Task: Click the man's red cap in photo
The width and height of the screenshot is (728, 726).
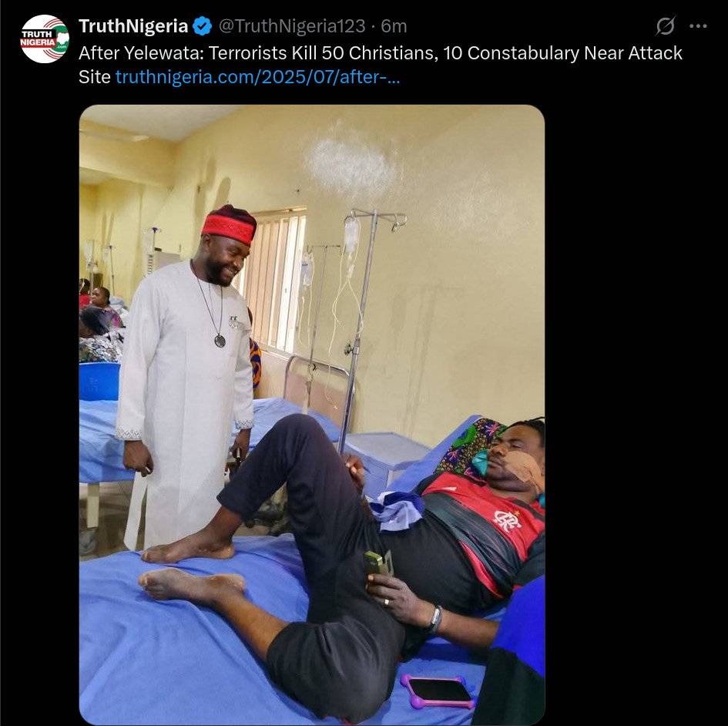Action: coord(229,225)
